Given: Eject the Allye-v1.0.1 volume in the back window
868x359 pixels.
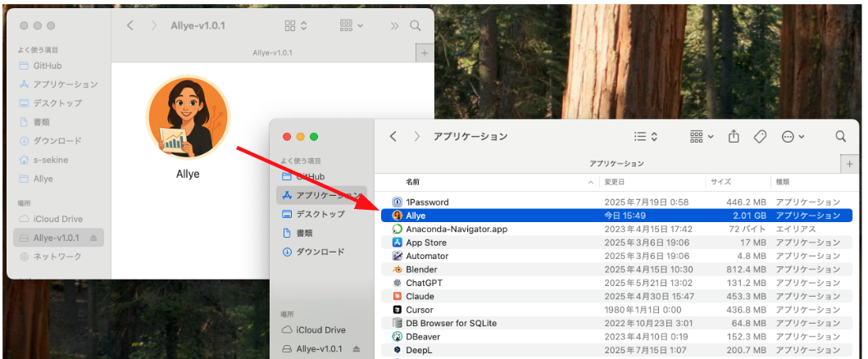Looking at the screenshot, I should pos(93,238).
